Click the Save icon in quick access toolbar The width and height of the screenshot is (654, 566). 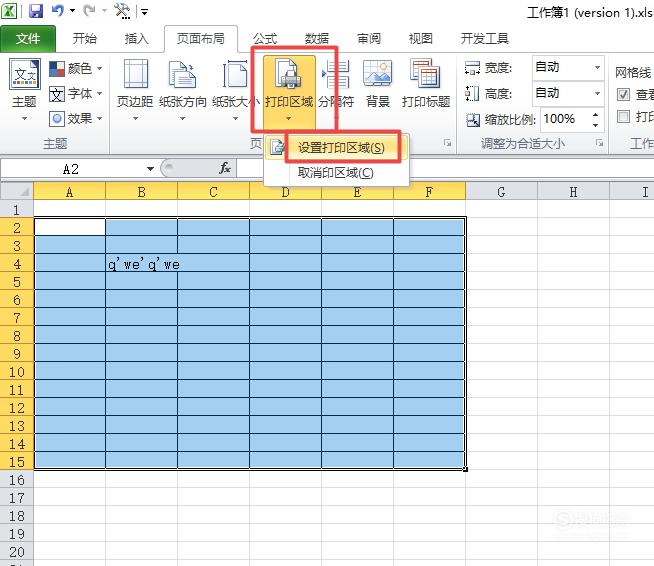(x=36, y=11)
